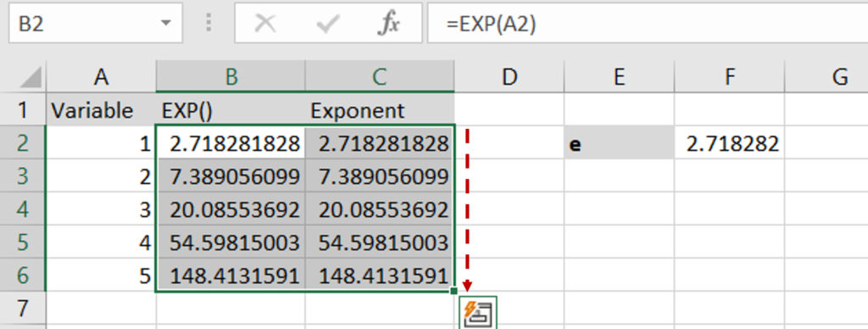The image size is (868, 329).
Task: Expand the Name Box dropdown arrow
Action: (x=165, y=24)
